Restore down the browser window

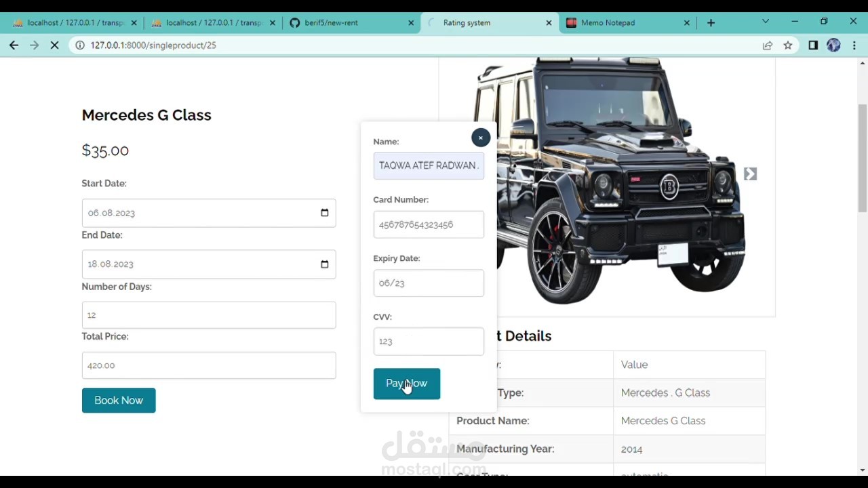824,22
